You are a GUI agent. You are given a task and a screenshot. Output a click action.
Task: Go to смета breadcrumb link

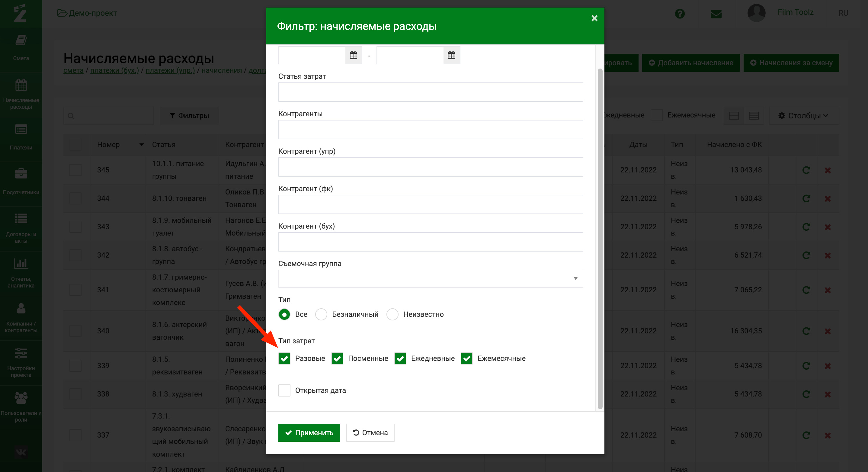(x=73, y=70)
